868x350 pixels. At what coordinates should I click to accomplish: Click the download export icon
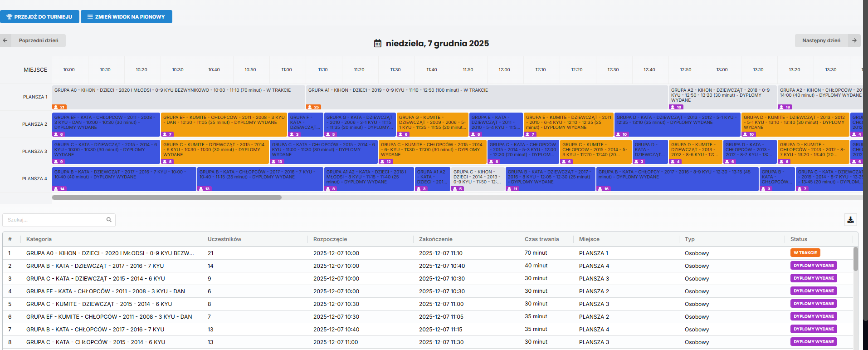click(850, 220)
